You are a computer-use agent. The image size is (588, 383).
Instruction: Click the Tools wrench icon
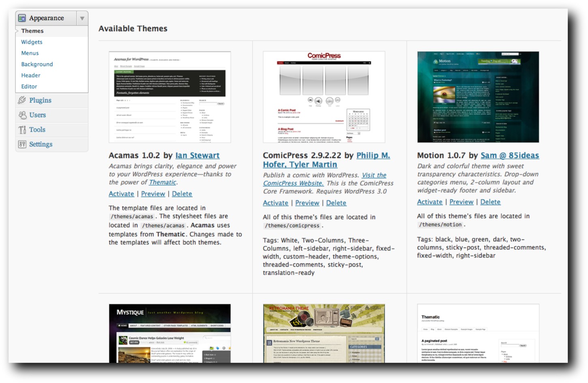click(22, 130)
